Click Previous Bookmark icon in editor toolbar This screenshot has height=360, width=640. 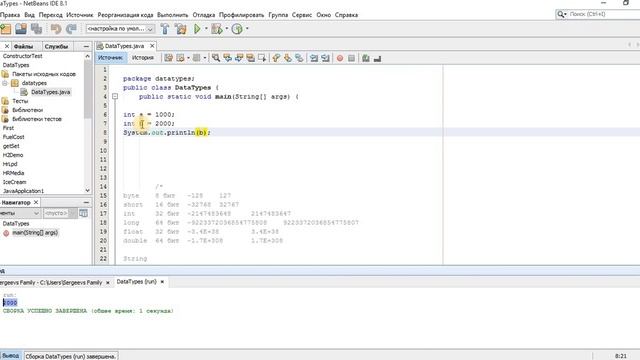tap(276, 58)
